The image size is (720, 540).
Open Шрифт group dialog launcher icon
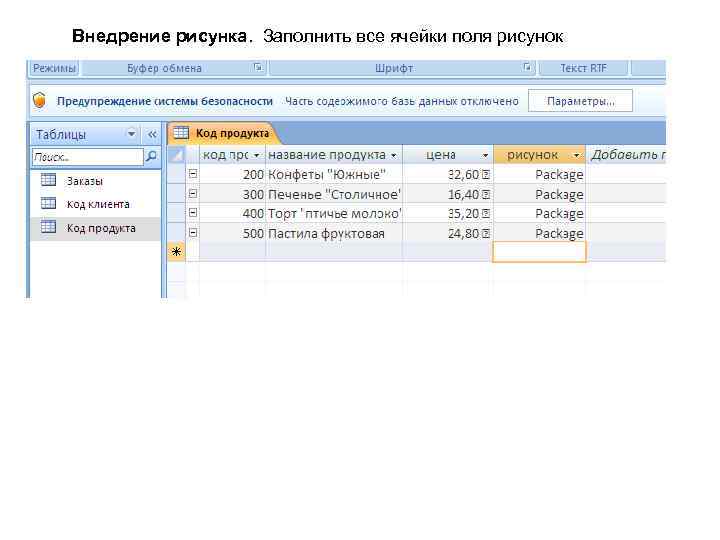coord(527,68)
